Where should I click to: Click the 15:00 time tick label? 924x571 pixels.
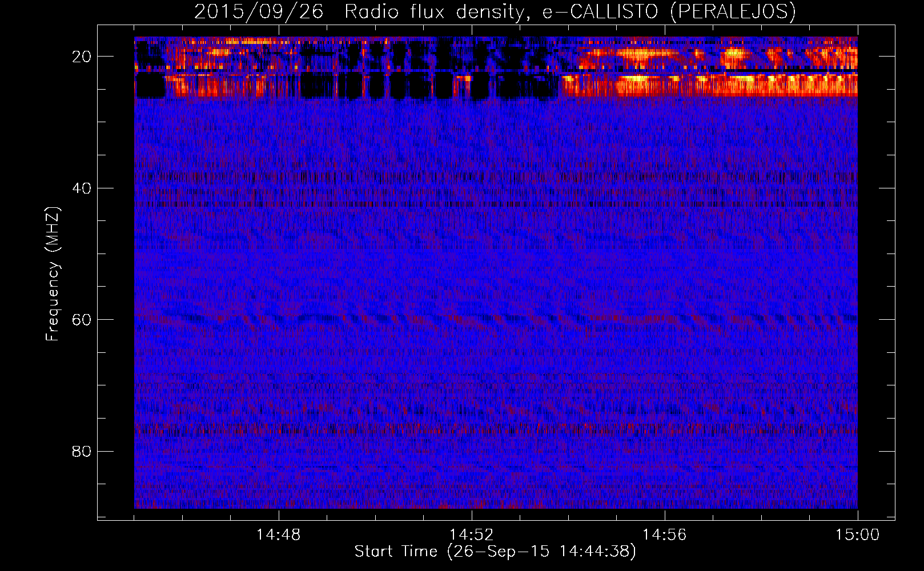pyautogui.click(x=858, y=534)
